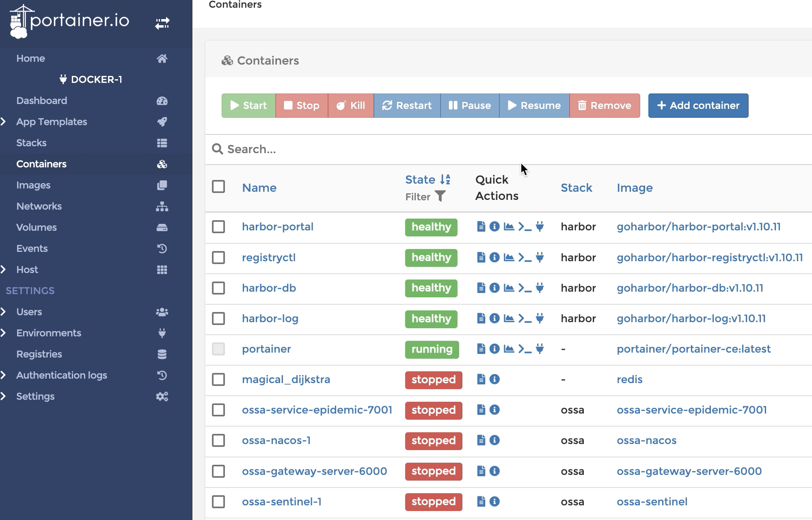Image resolution: width=812 pixels, height=520 pixels.
Task: Open inspect icon for magical_dijkstra
Action: click(495, 379)
